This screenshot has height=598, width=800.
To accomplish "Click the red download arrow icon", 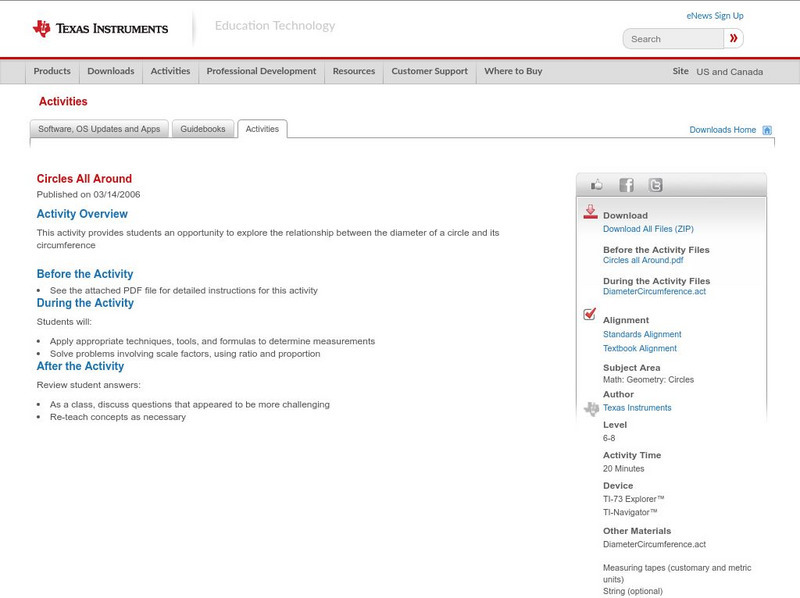I will (x=590, y=212).
